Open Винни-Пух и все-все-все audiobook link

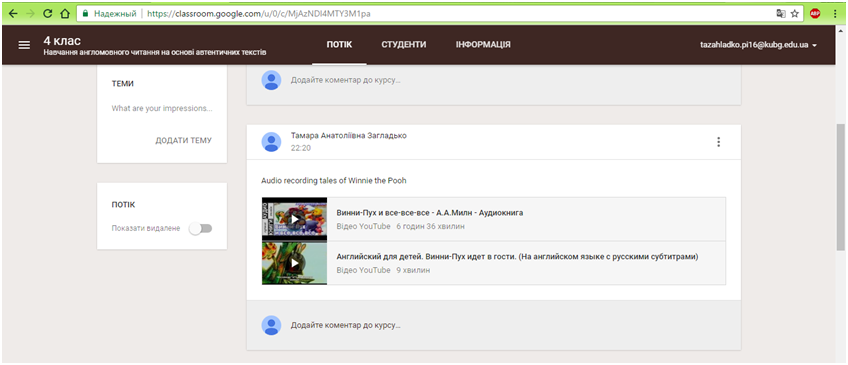click(429, 213)
